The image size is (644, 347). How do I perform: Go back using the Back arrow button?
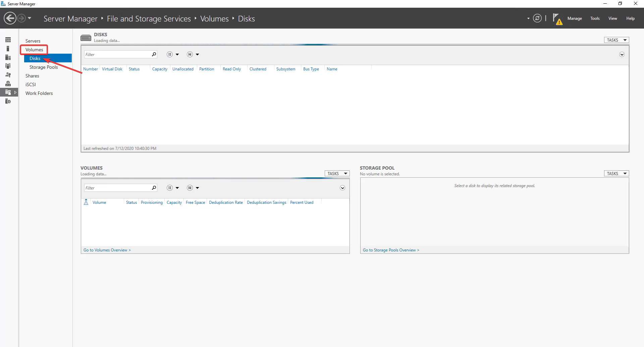pyautogui.click(x=10, y=18)
